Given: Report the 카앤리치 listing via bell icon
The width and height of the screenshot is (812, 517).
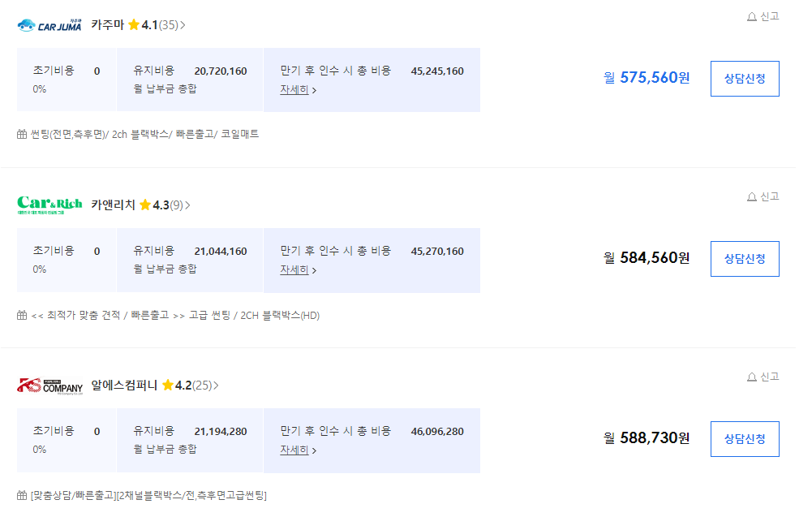Looking at the screenshot, I should point(763,197).
